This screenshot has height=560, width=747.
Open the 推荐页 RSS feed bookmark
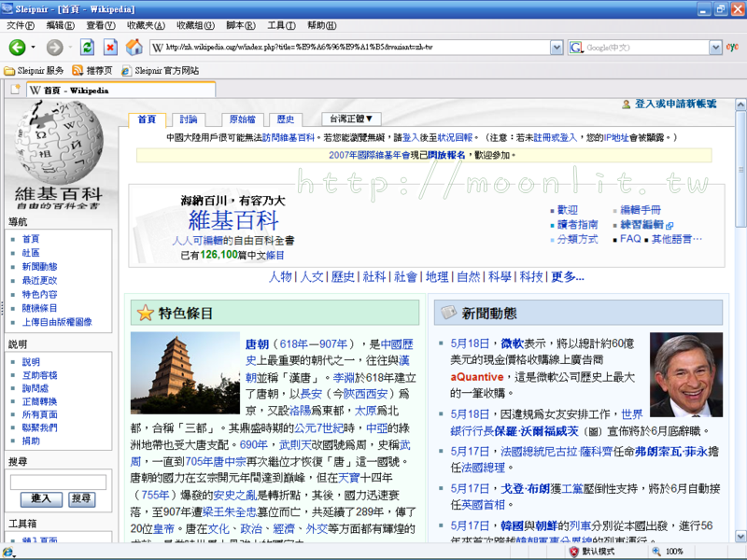(x=92, y=70)
